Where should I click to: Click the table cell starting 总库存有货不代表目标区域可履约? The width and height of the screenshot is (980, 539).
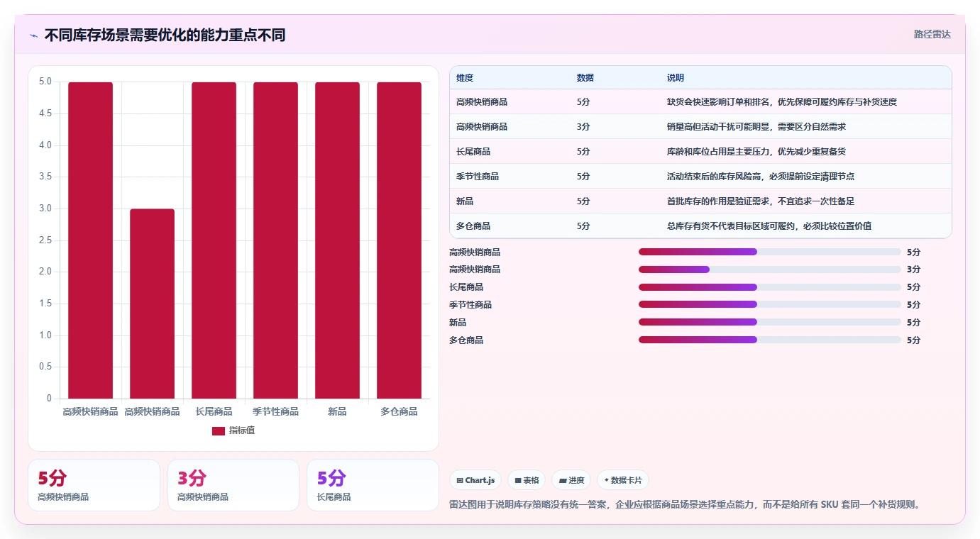pyautogui.click(x=769, y=226)
